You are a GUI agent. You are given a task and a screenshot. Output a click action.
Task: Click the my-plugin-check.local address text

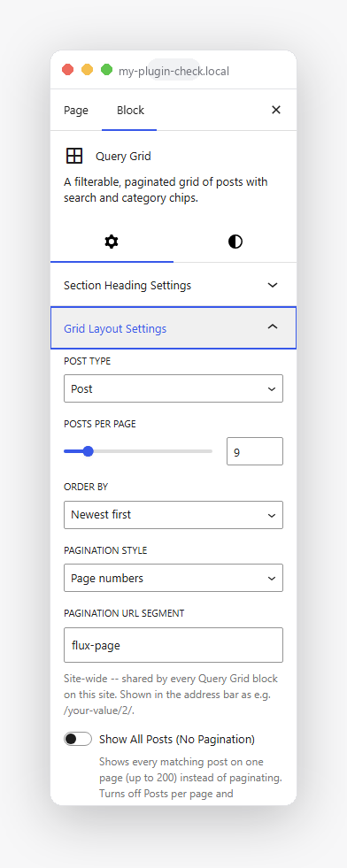tap(173, 71)
